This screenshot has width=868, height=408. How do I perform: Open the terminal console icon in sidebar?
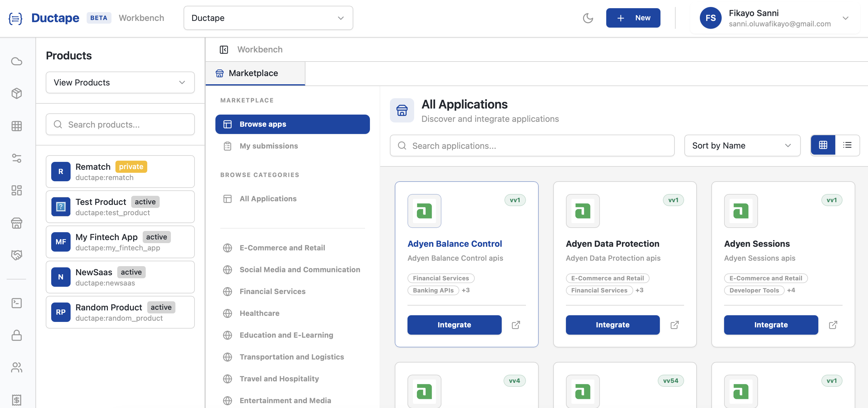point(16,303)
